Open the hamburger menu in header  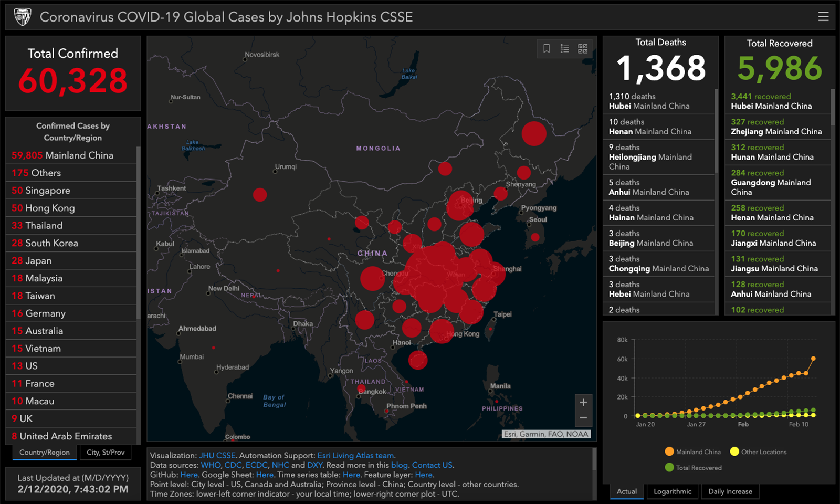[x=823, y=17]
